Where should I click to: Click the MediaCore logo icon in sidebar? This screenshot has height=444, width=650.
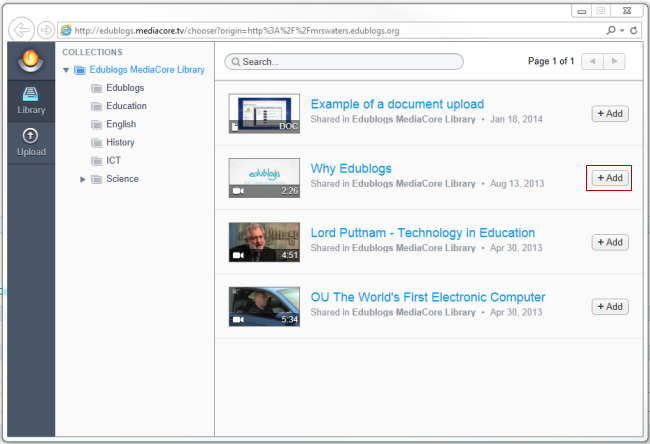point(30,61)
